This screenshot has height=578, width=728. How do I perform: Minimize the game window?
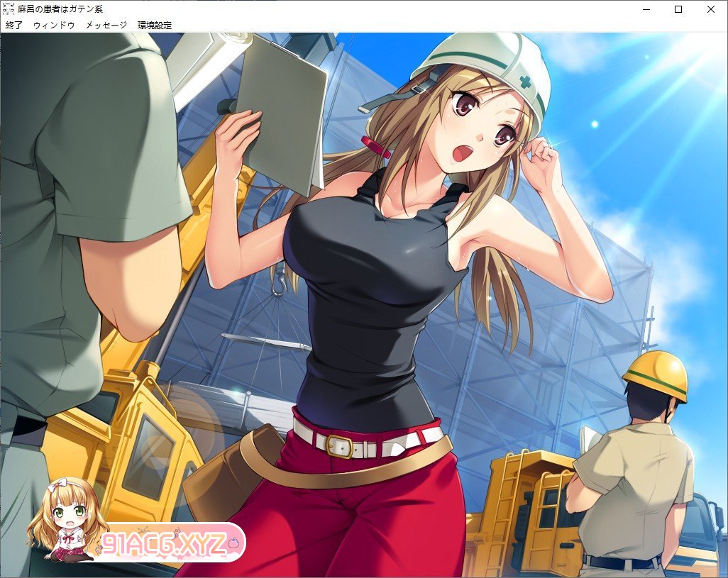646,9
